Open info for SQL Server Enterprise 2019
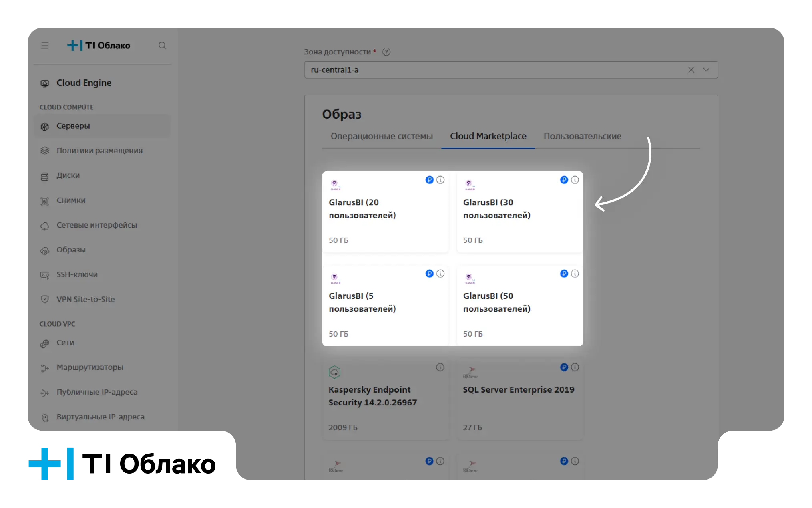Screen dimensions: 812x508 pos(575,367)
